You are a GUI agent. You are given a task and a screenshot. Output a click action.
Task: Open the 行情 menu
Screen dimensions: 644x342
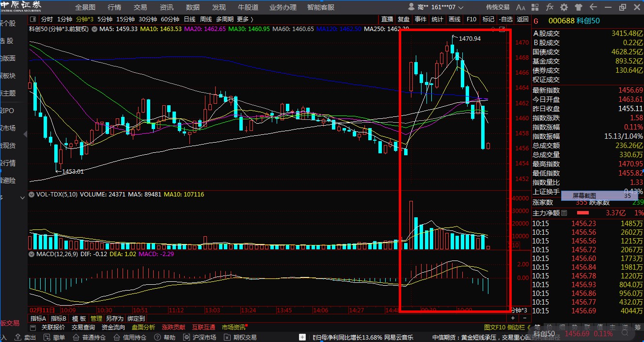pyautogui.click(x=114, y=7)
